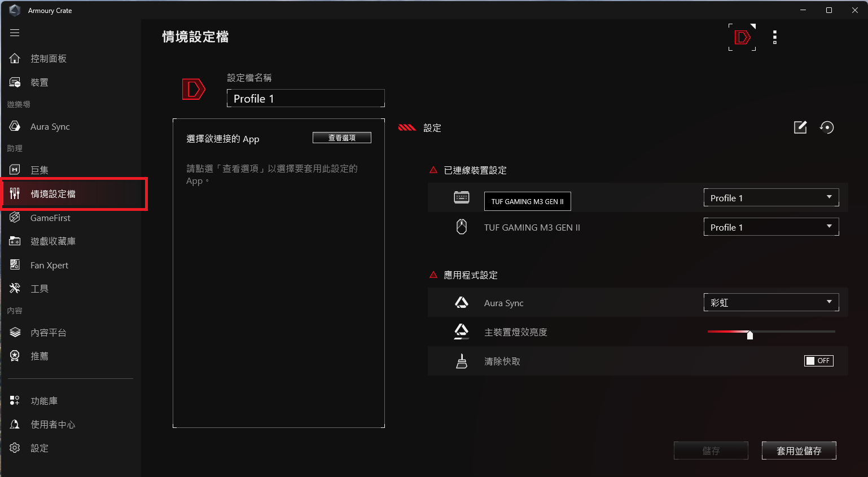Click the 設定 gear icon in sidebar
Screen dimensions: 868x477
(15, 448)
